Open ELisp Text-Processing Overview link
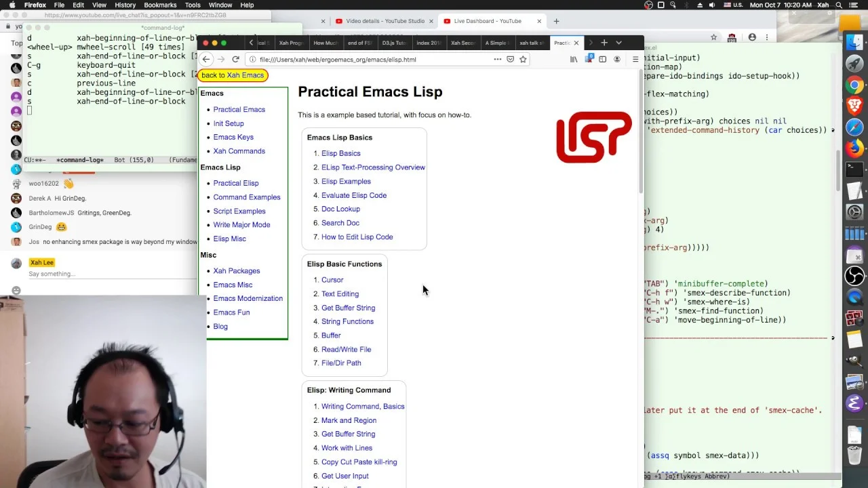Screen dimensions: 868x488 coord(373,167)
